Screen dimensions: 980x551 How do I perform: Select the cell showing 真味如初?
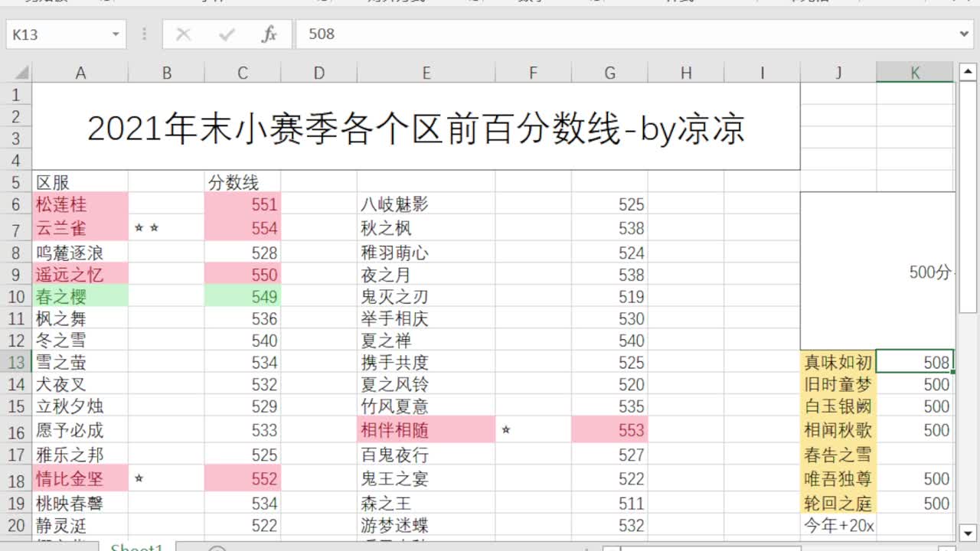(838, 362)
